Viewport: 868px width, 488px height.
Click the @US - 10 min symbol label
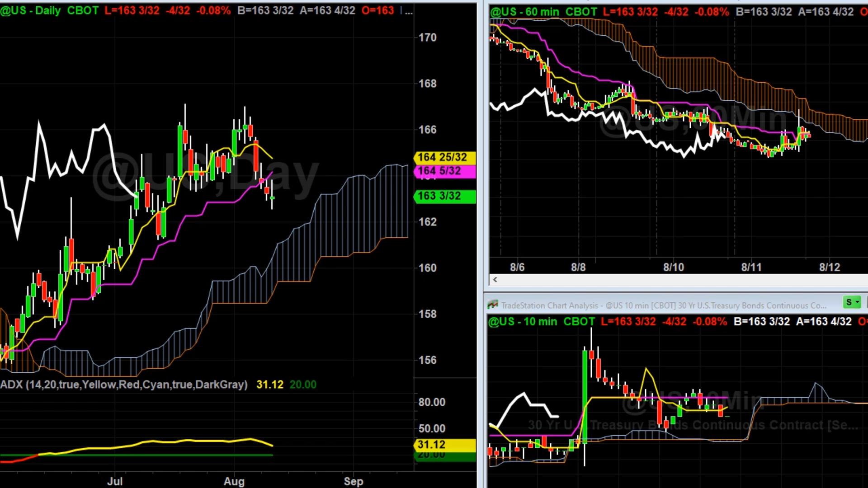click(522, 322)
